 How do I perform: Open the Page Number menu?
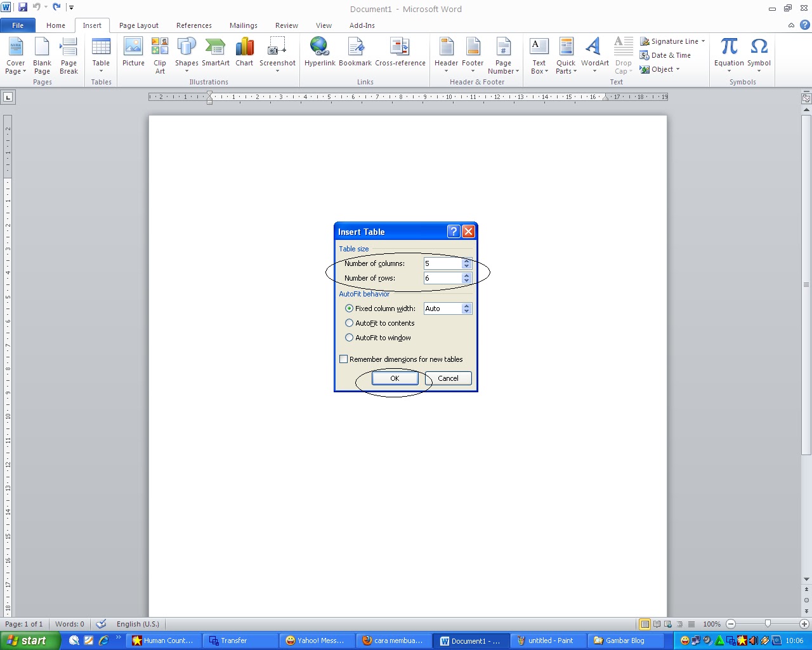coord(503,56)
